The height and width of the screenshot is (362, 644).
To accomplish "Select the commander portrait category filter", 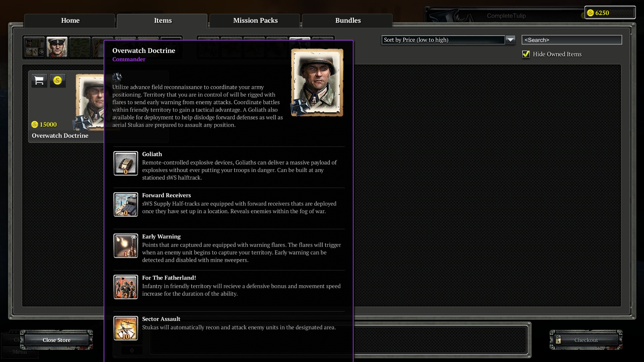I will (57, 47).
